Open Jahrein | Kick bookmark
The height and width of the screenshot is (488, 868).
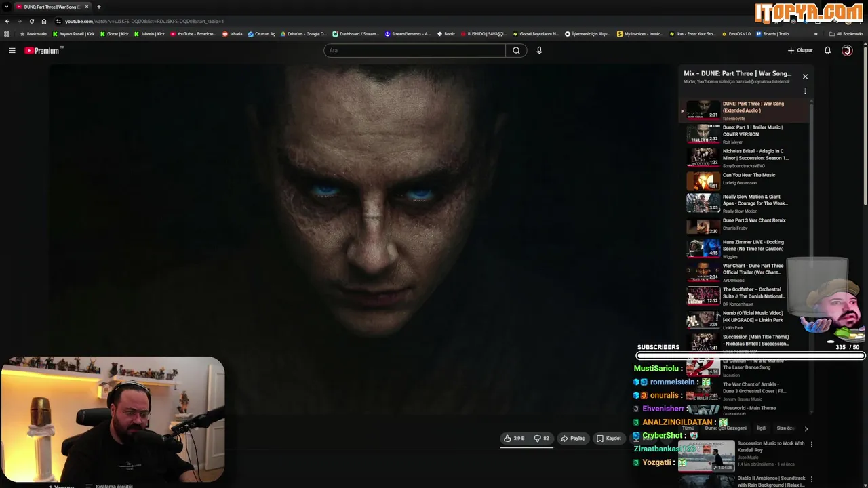[x=149, y=33]
